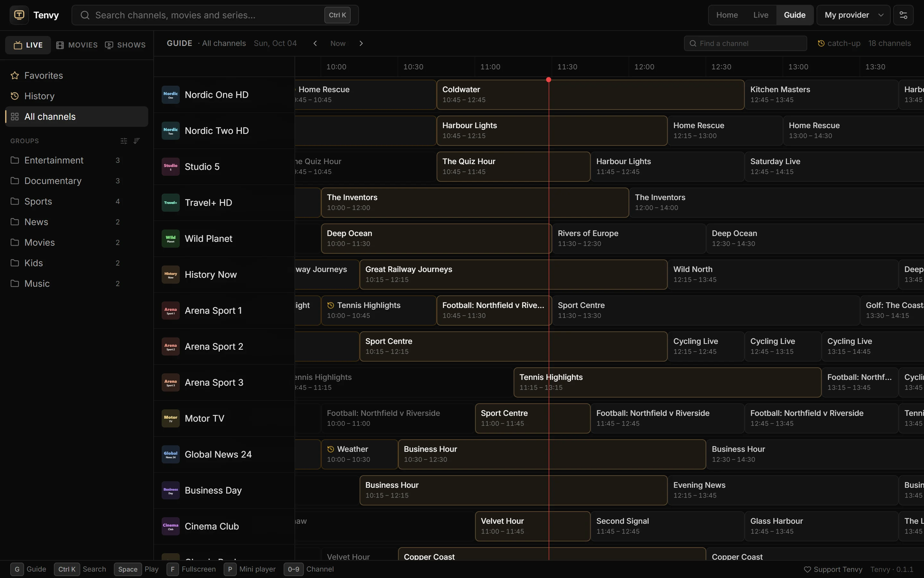The height and width of the screenshot is (578, 924).
Task: Select Global News 24 channel logo
Action: click(171, 454)
